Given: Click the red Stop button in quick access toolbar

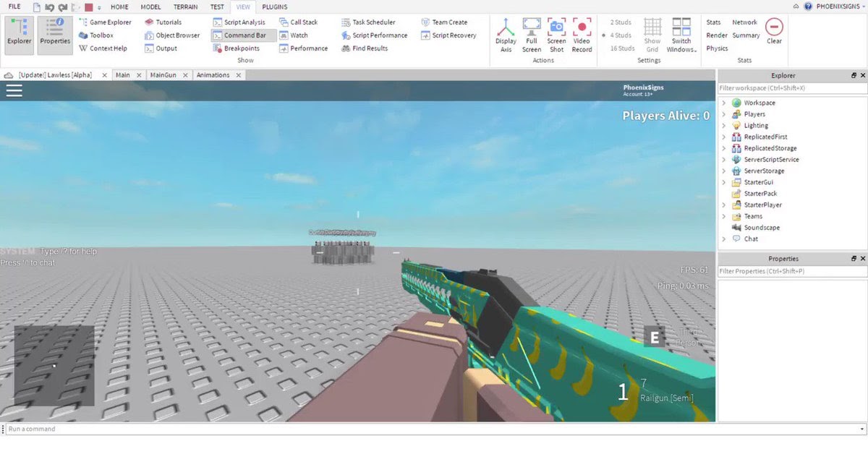Looking at the screenshot, I should click(88, 7).
